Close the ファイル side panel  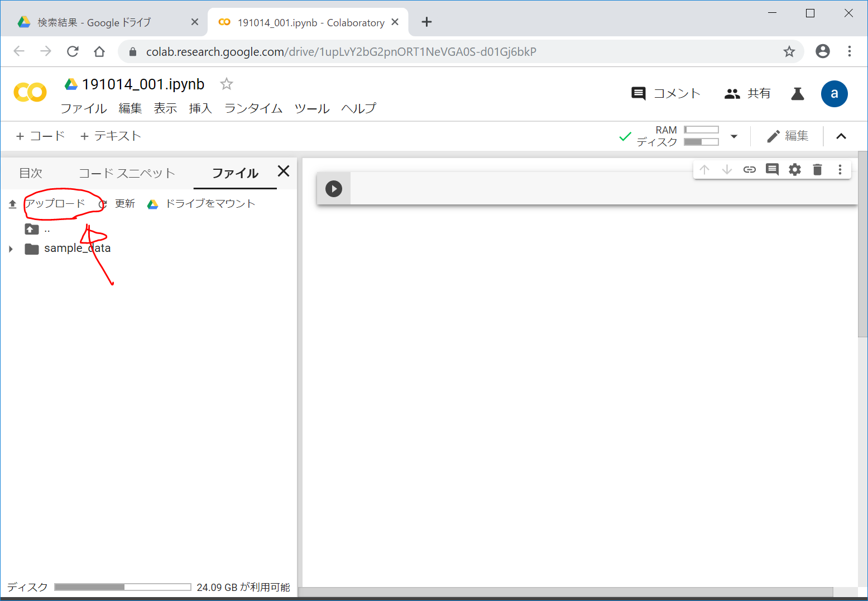[284, 171]
